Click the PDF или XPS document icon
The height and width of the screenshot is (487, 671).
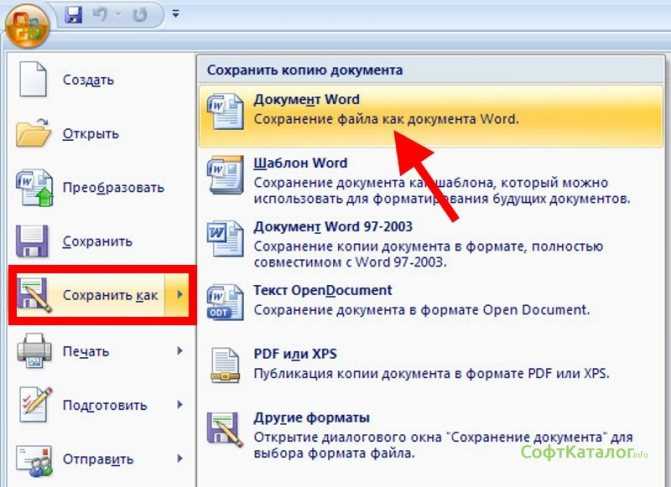[x=225, y=365]
